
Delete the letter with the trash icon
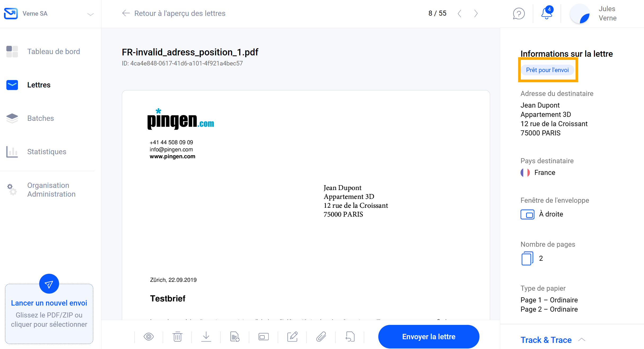[177, 337]
